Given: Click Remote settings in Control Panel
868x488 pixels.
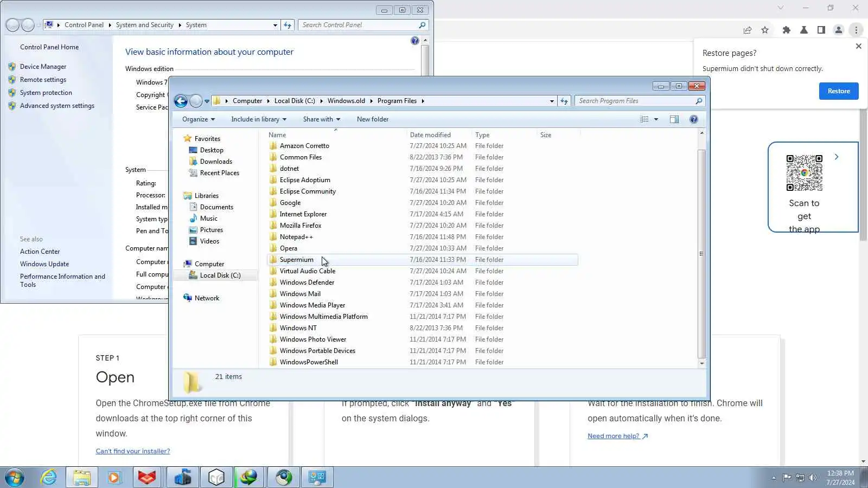Looking at the screenshot, I should (43, 80).
